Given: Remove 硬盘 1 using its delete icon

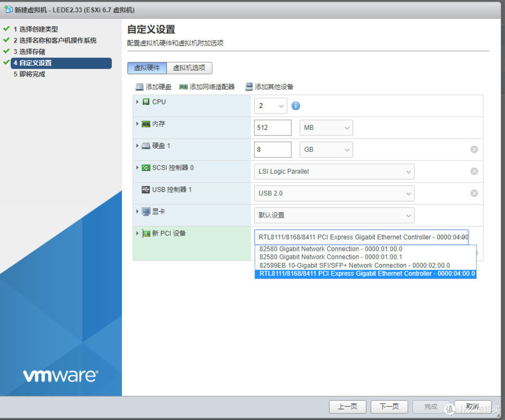Looking at the screenshot, I should click(474, 149).
